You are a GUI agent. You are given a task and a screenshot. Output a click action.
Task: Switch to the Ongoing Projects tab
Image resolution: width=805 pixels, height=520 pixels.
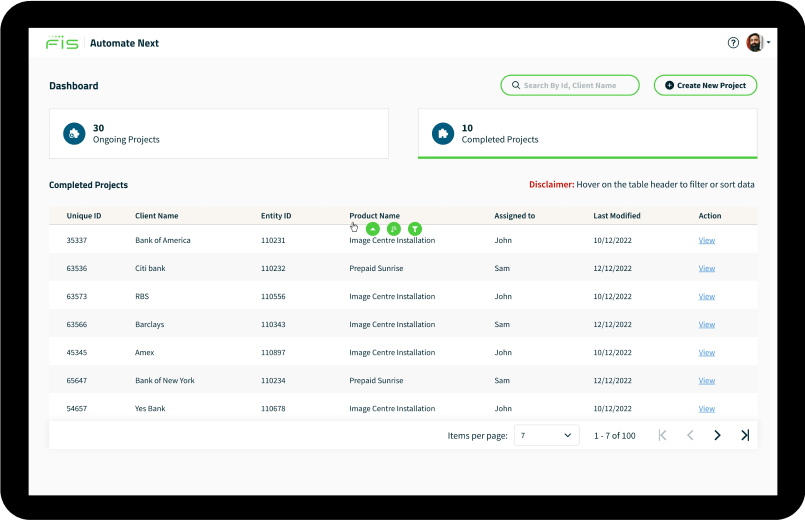tap(219, 134)
